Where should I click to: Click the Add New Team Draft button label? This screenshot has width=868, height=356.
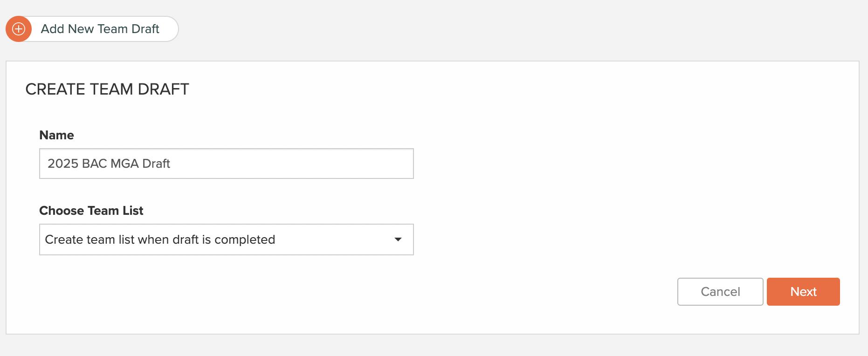pyautogui.click(x=100, y=29)
